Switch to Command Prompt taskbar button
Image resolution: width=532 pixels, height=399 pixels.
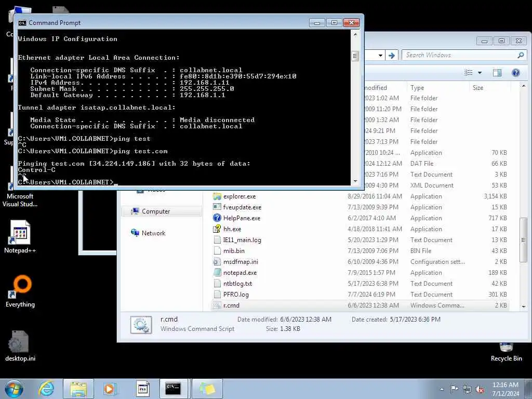(x=173, y=389)
